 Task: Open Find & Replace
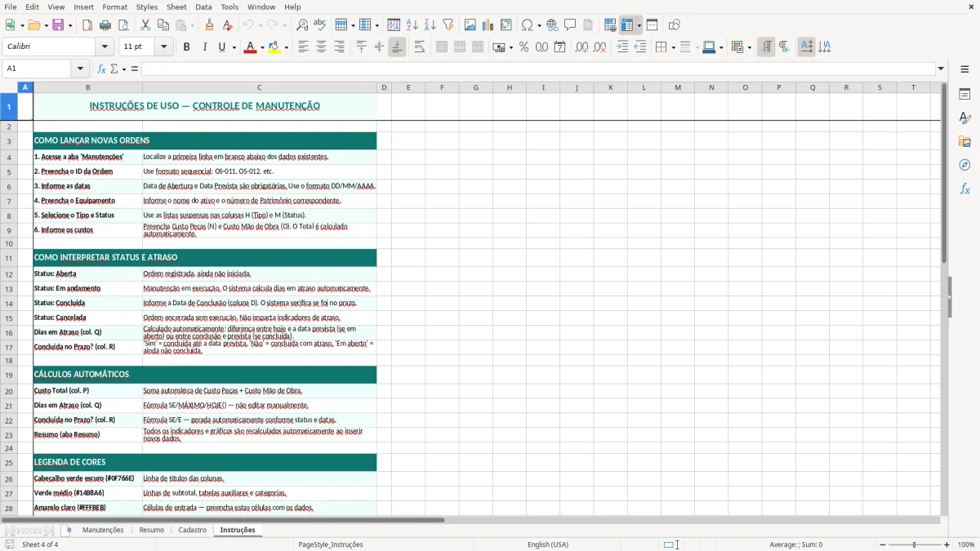[x=302, y=25]
